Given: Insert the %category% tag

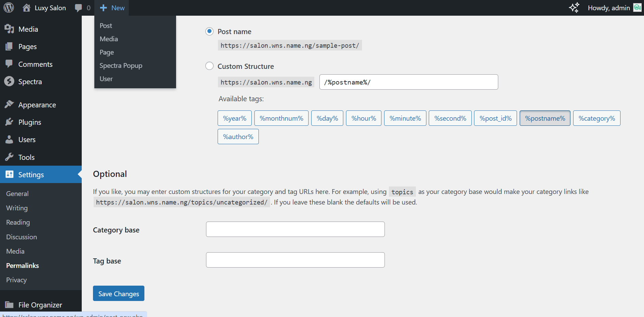Looking at the screenshot, I should [597, 118].
